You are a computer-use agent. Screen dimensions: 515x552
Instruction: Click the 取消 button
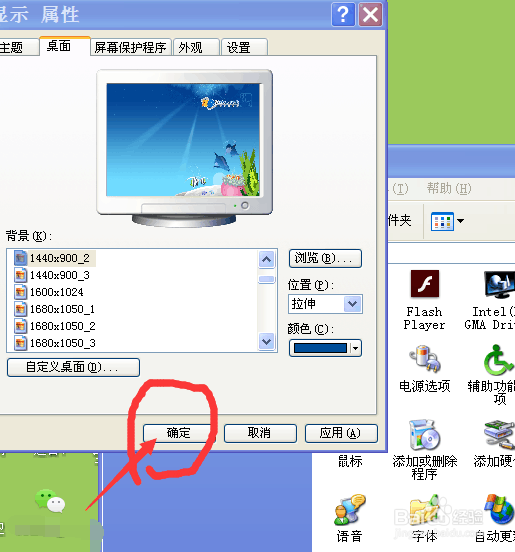click(x=260, y=433)
